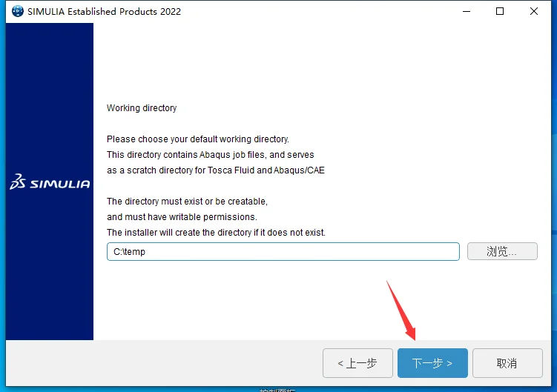Image resolution: width=557 pixels, height=392 pixels.
Task: Click the 'This directory contains Abaqus job files' line
Action: 211,155
